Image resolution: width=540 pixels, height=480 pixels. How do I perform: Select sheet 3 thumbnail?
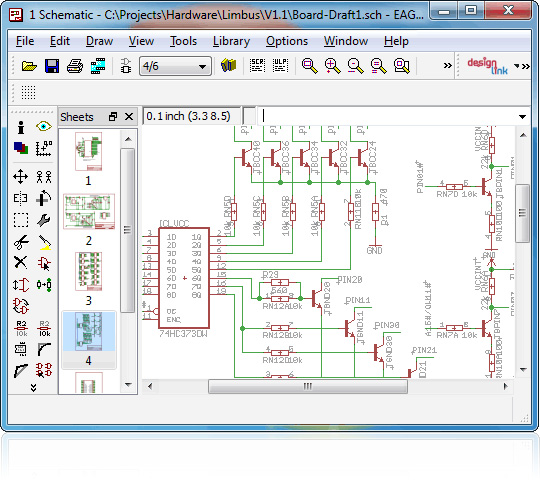point(89,271)
